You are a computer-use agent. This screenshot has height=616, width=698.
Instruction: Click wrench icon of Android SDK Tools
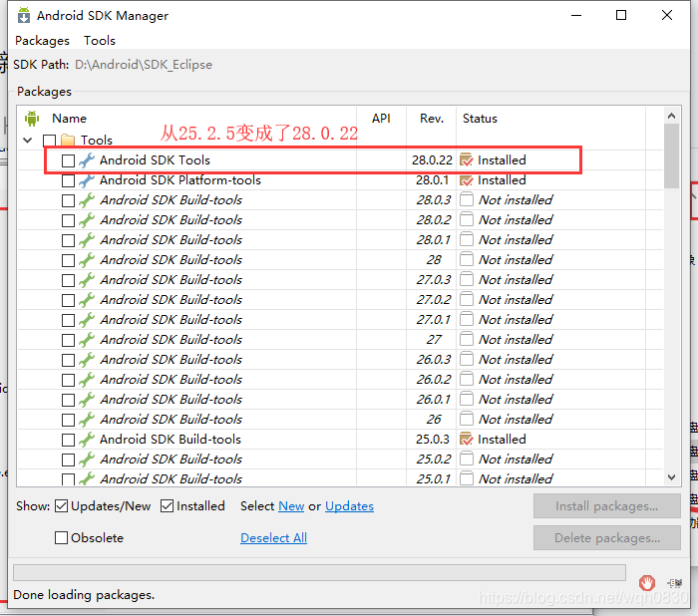pos(87,160)
